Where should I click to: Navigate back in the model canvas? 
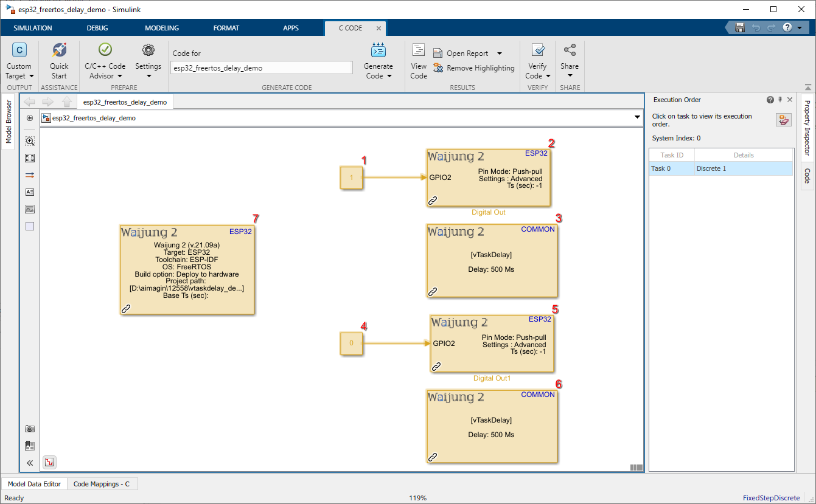30,102
